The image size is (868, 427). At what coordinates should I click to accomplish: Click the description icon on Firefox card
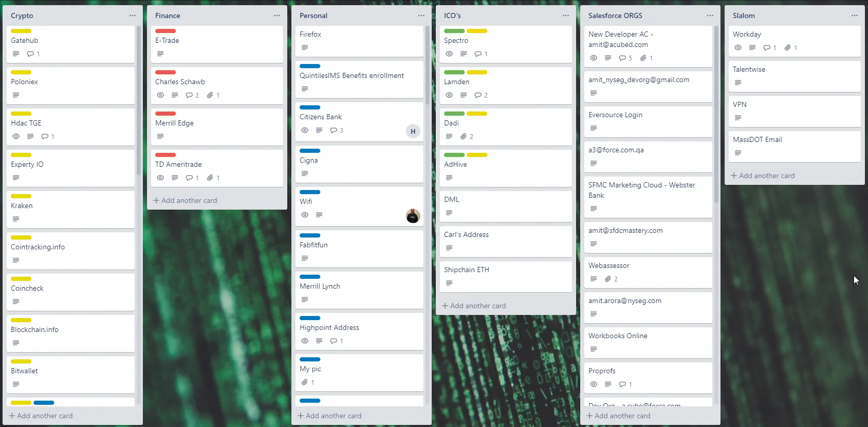click(x=305, y=48)
